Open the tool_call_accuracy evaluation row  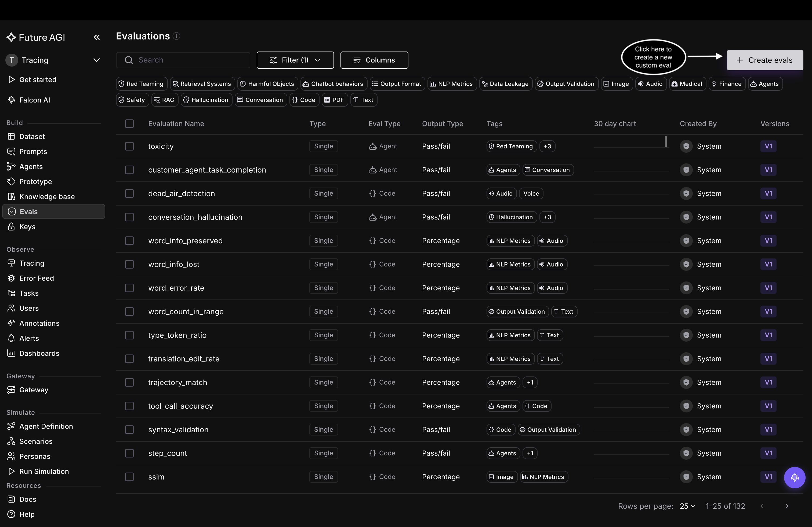[x=459, y=406]
